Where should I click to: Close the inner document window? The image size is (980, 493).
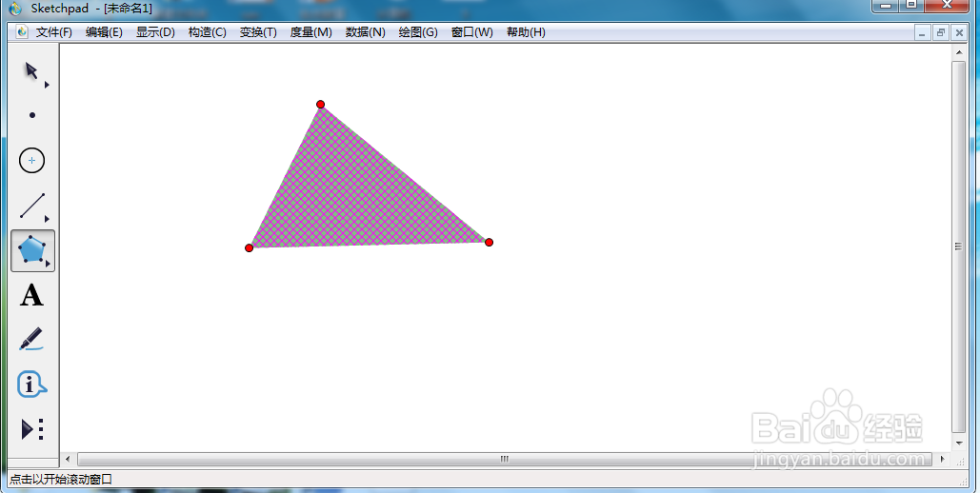[x=959, y=32]
